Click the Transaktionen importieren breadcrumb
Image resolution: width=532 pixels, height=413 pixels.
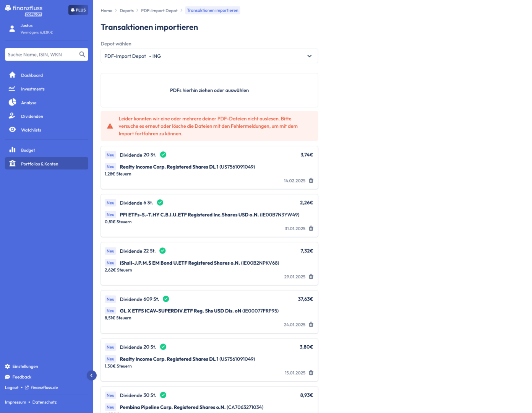point(212,10)
